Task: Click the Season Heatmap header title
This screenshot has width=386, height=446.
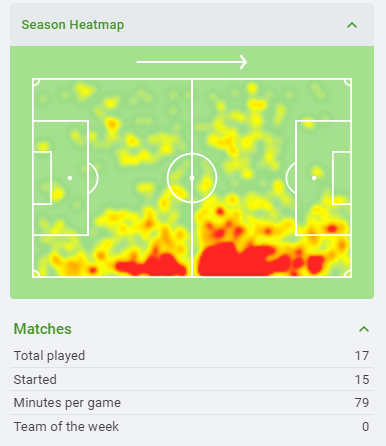Action: click(x=73, y=25)
